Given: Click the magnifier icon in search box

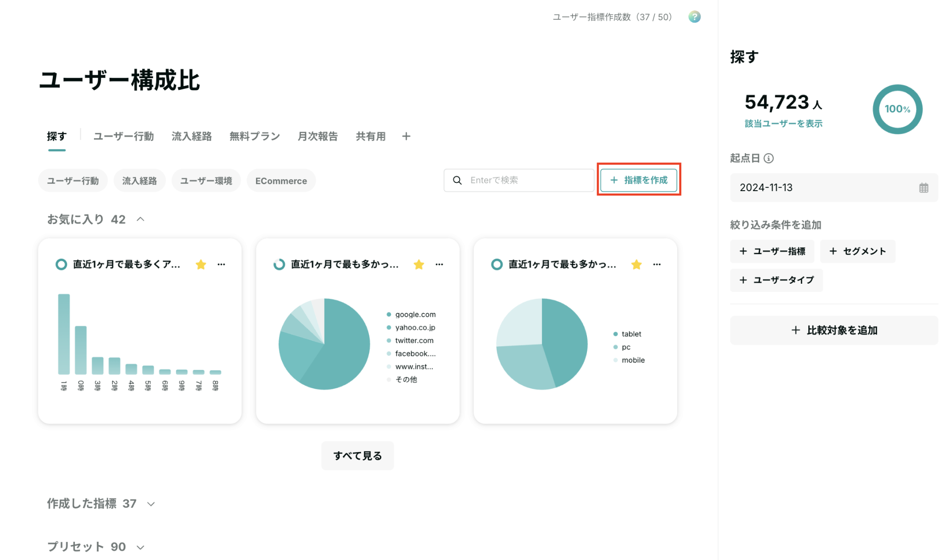Looking at the screenshot, I should coord(457,180).
